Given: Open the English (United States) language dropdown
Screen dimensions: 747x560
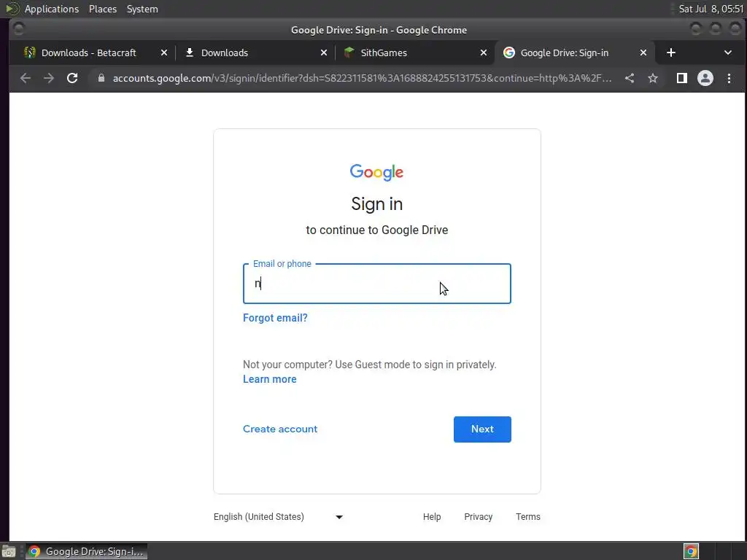Looking at the screenshot, I should pos(278,517).
